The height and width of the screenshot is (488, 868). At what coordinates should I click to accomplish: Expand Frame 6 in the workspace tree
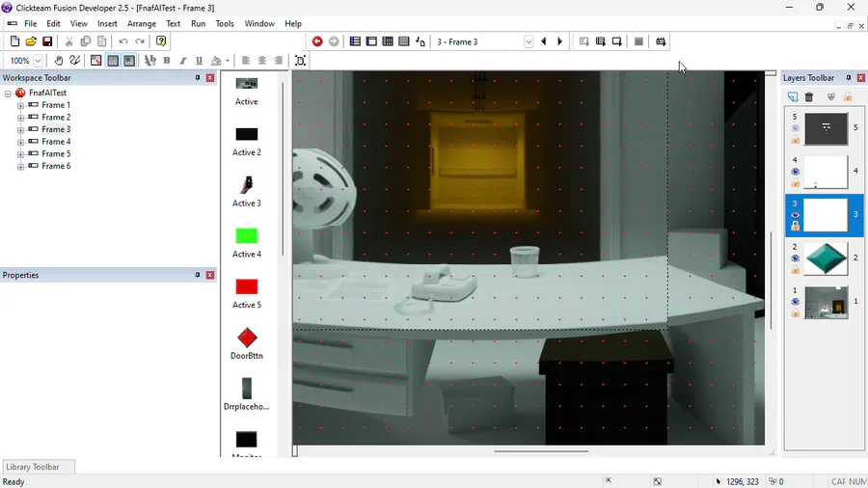click(x=20, y=166)
